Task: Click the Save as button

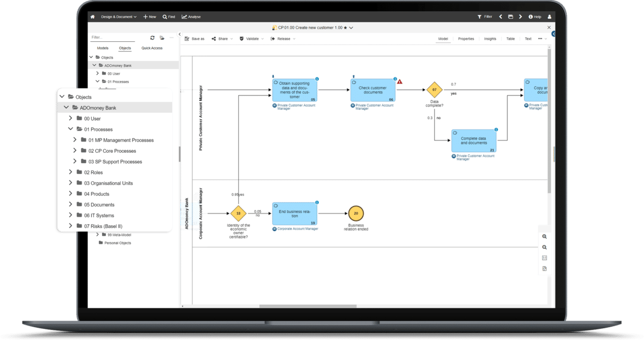Action: coord(195,39)
